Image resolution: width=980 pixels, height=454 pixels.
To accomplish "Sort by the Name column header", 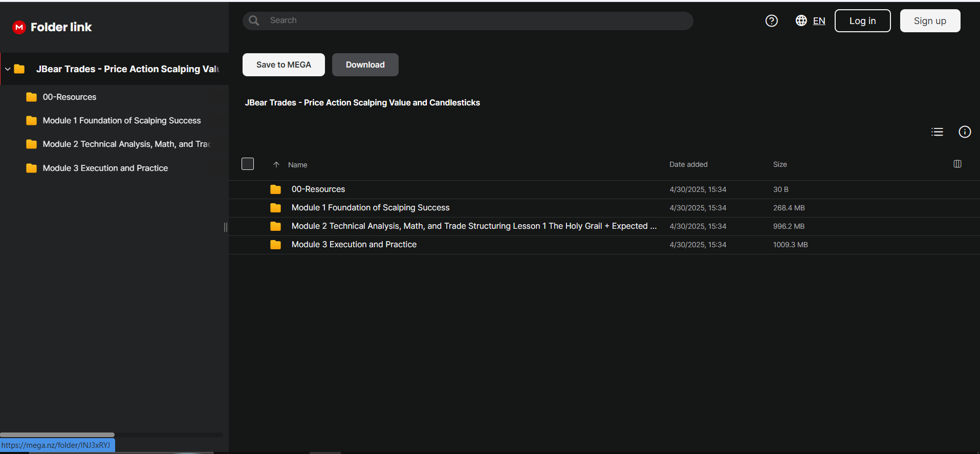I will (x=297, y=165).
